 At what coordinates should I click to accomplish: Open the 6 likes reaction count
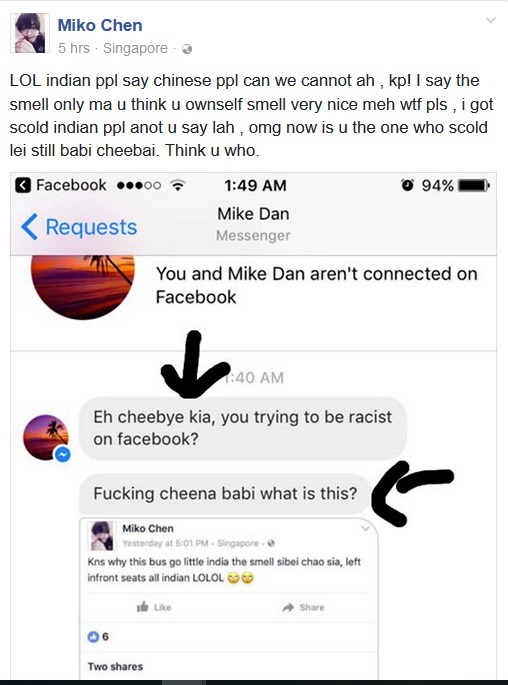98,637
